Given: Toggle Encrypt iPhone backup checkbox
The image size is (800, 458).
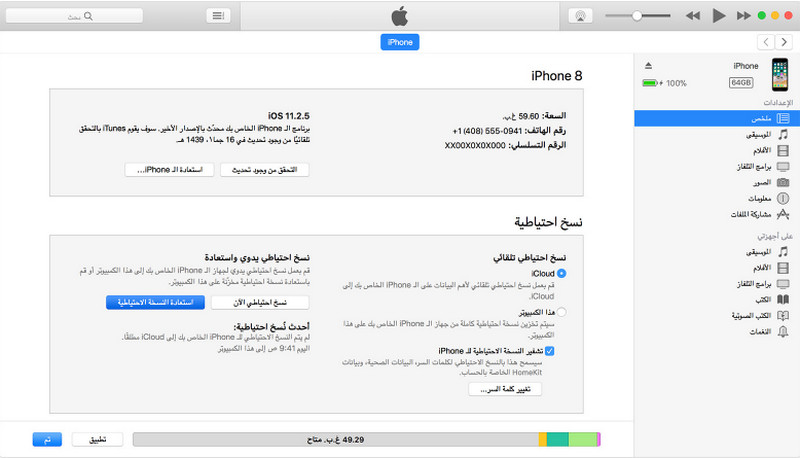Looking at the screenshot, I should [549, 351].
